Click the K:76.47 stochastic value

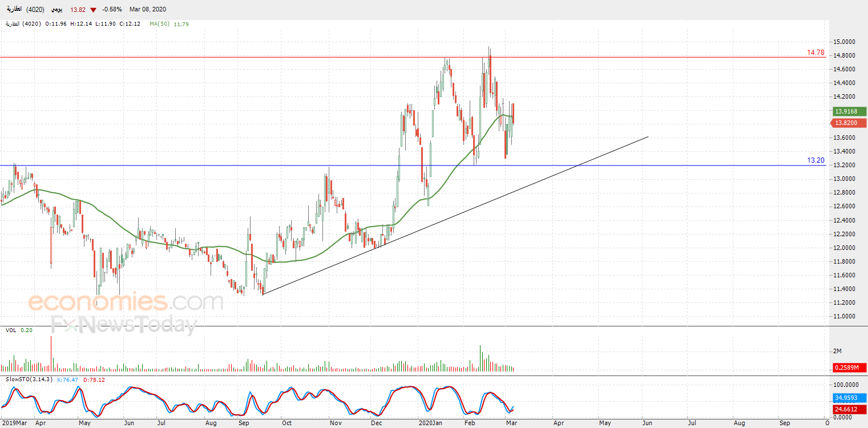coord(68,379)
